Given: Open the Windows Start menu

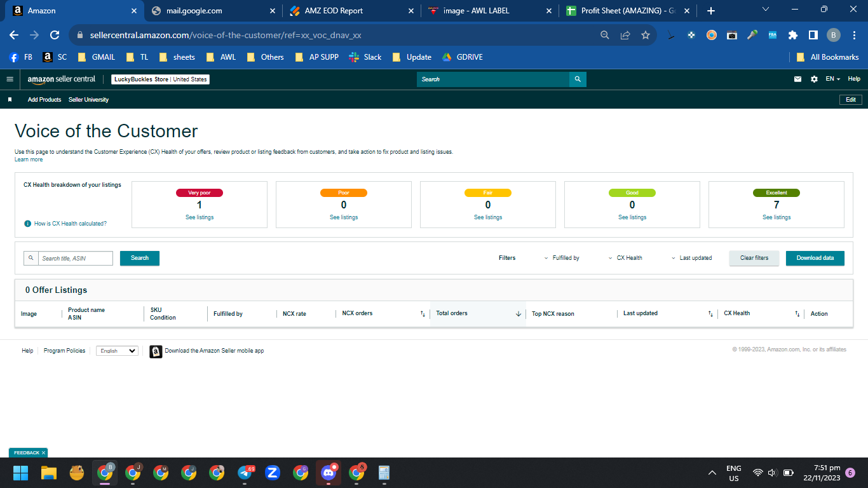Looking at the screenshot, I should click(x=21, y=473).
